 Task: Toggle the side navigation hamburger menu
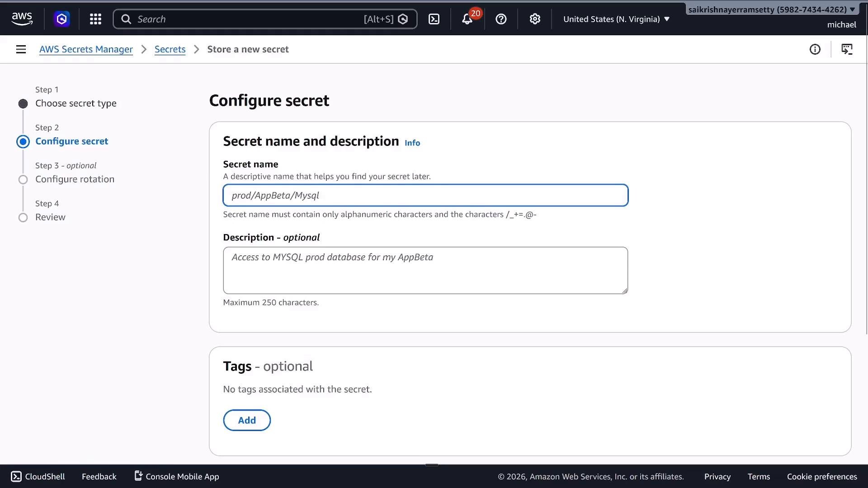[x=21, y=49]
